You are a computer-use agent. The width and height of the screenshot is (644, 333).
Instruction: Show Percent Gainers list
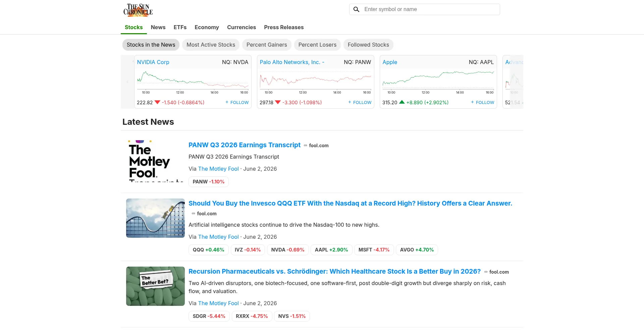267,45
